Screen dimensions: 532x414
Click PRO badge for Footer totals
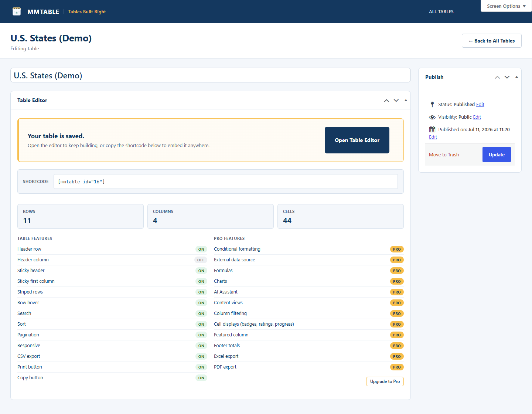tap(397, 346)
